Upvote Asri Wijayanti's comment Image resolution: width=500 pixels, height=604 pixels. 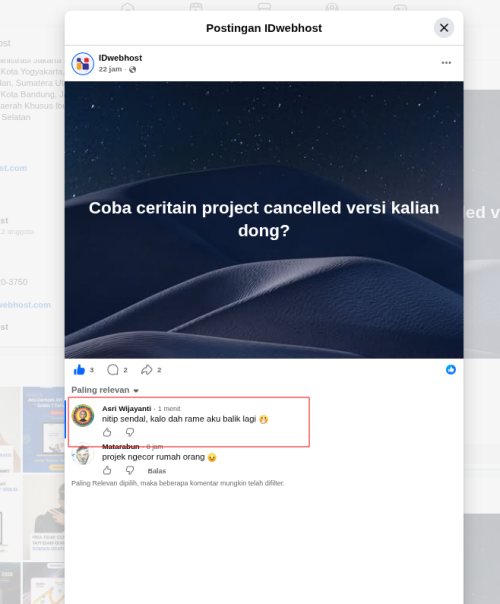pos(107,432)
